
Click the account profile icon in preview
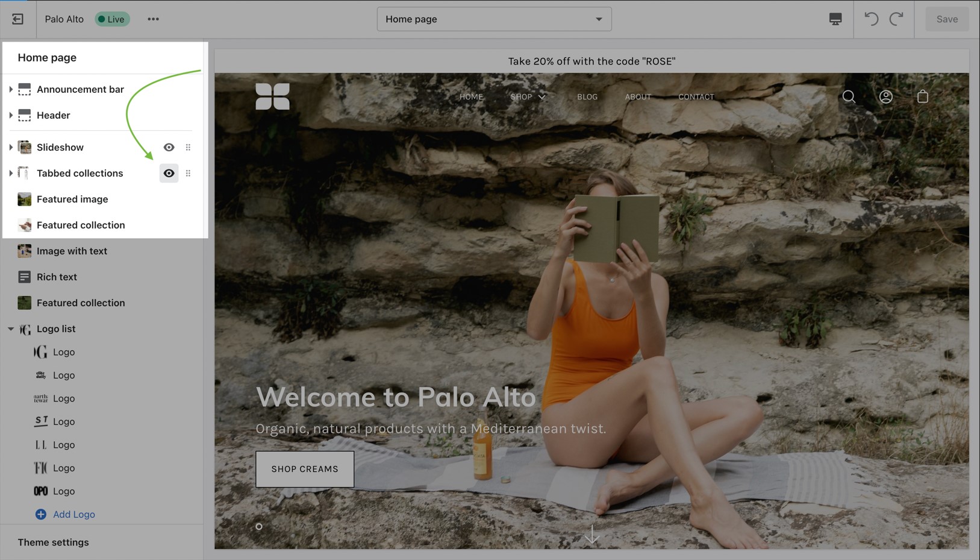[x=885, y=97]
